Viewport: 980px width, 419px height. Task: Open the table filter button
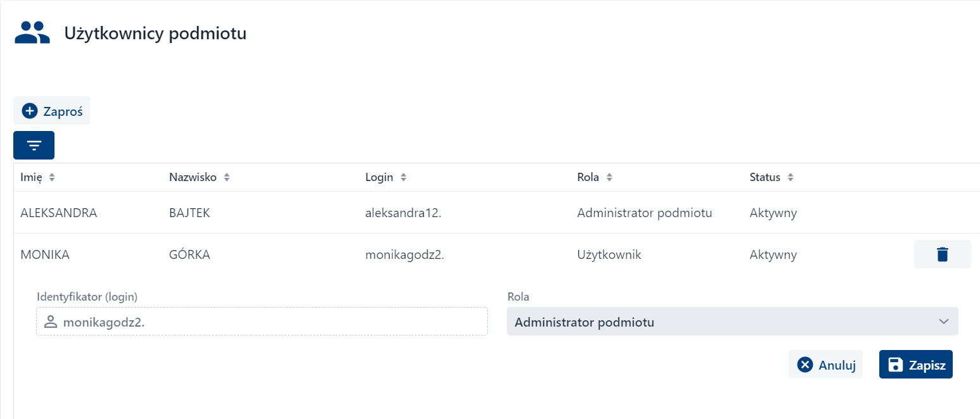tap(34, 146)
